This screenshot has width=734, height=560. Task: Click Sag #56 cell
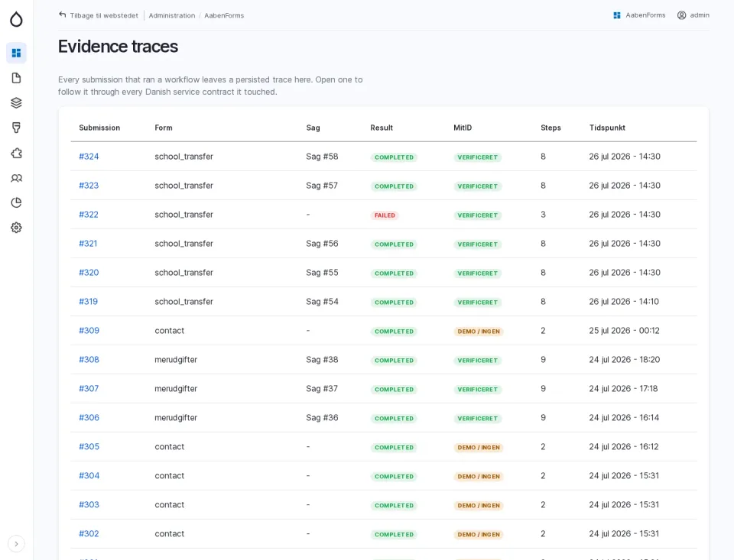coord(322,243)
